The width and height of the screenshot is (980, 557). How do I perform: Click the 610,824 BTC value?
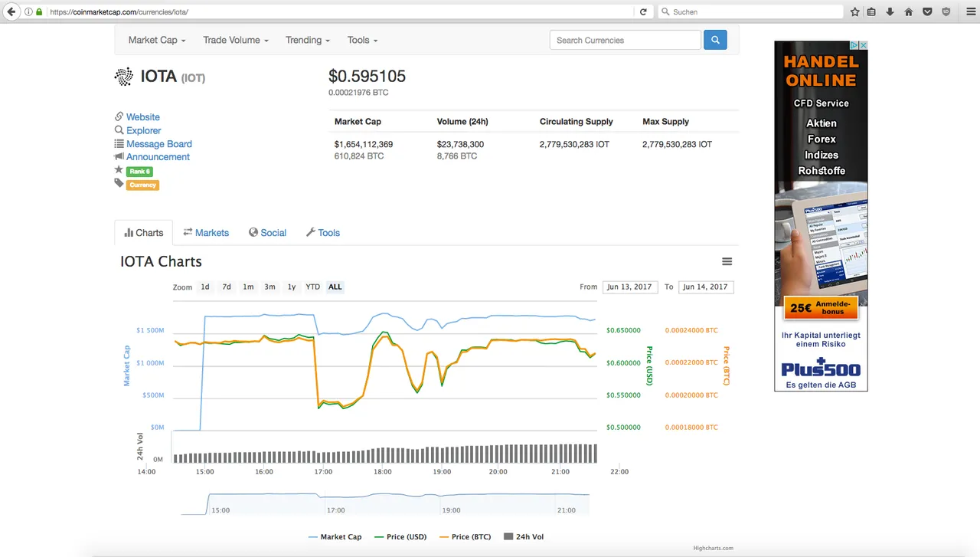point(359,156)
